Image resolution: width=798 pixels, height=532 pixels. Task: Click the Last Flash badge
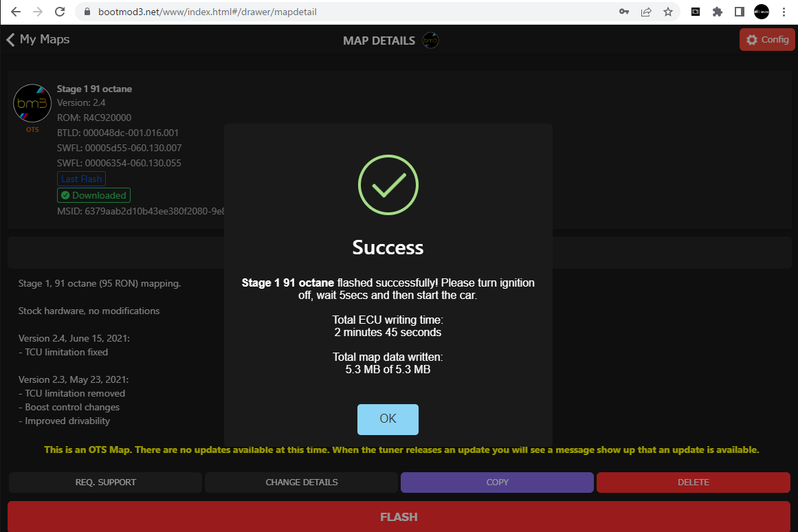(x=81, y=179)
